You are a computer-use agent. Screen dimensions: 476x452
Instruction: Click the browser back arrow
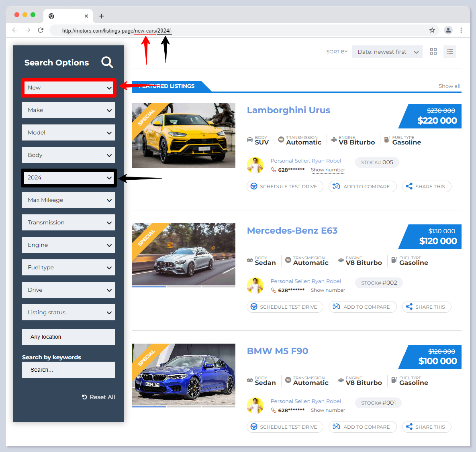(15, 30)
